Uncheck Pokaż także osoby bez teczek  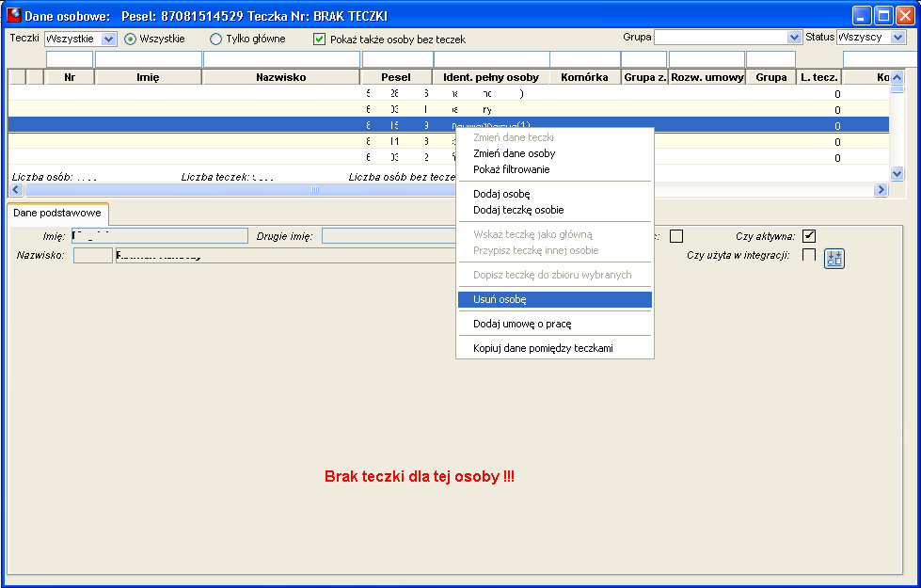(x=319, y=40)
